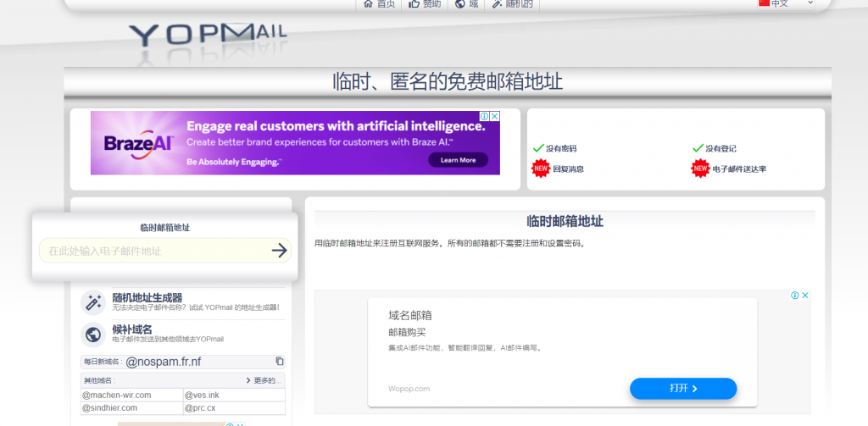The height and width of the screenshot is (426, 868).
Task: Open the 中文 language dropdown
Action: [786, 3]
